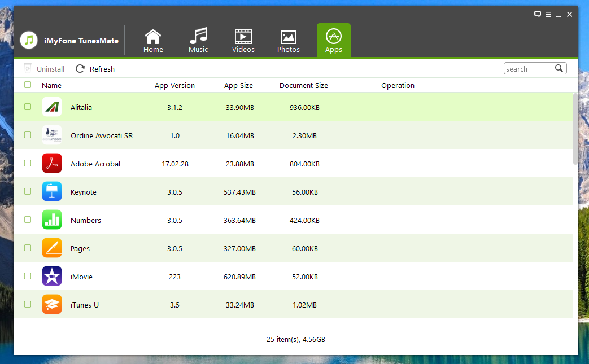Image resolution: width=589 pixels, height=364 pixels.
Task: Check the Alitalia row checkbox
Action: pyautogui.click(x=28, y=107)
